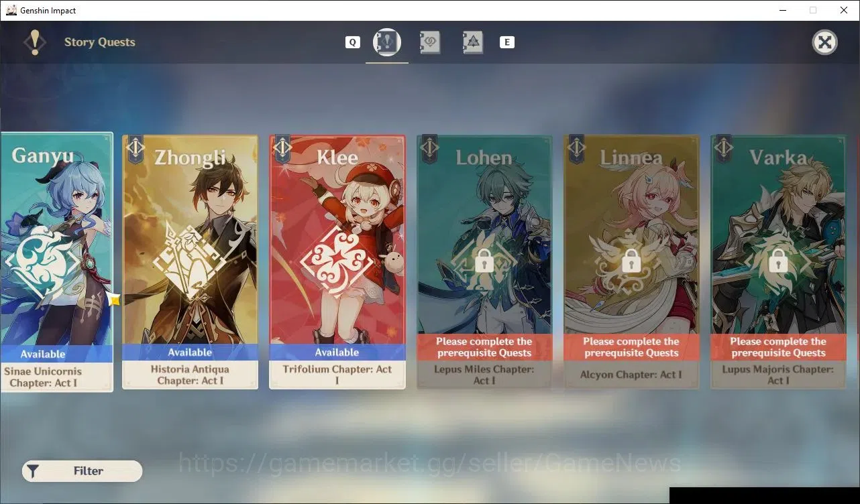This screenshot has width=860, height=504.
Task: Open the third quest category tab icon
Action: click(x=473, y=42)
